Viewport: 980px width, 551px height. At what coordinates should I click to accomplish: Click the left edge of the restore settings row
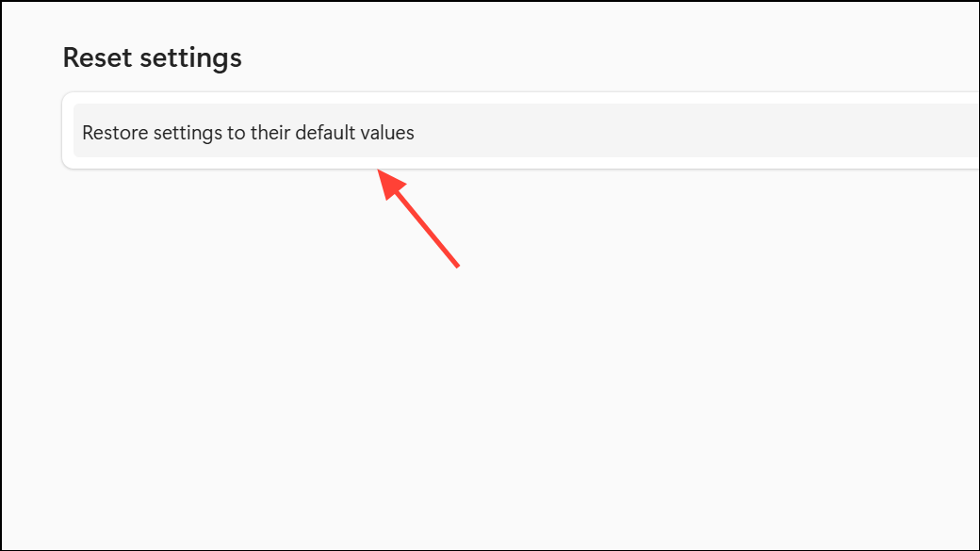77,132
